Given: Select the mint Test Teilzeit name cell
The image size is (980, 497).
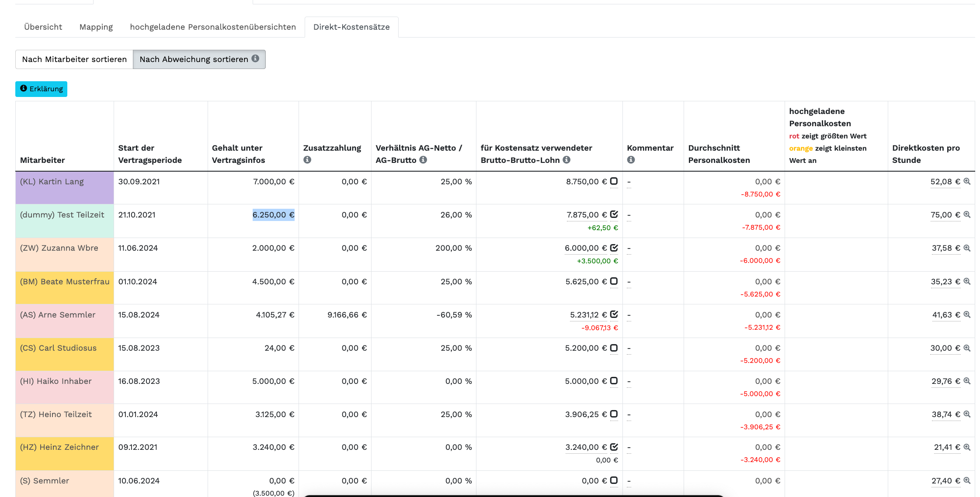Looking at the screenshot, I should [x=65, y=221].
